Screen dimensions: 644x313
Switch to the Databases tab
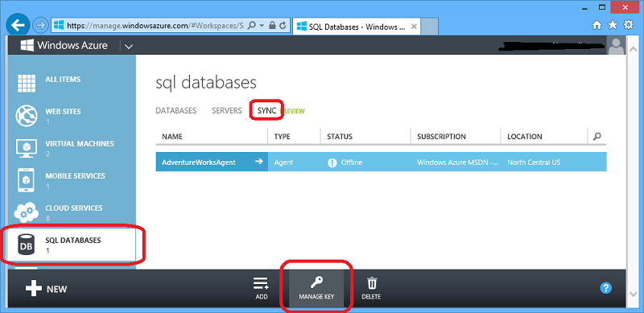176,111
